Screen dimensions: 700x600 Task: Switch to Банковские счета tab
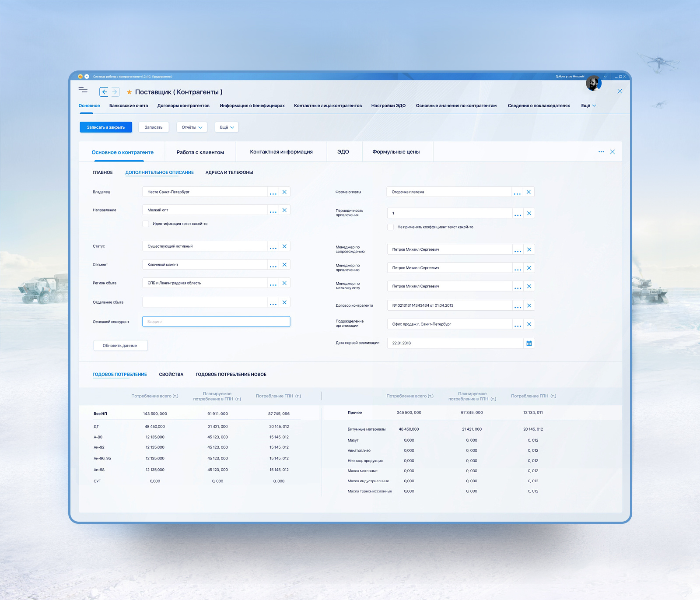(x=129, y=105)
